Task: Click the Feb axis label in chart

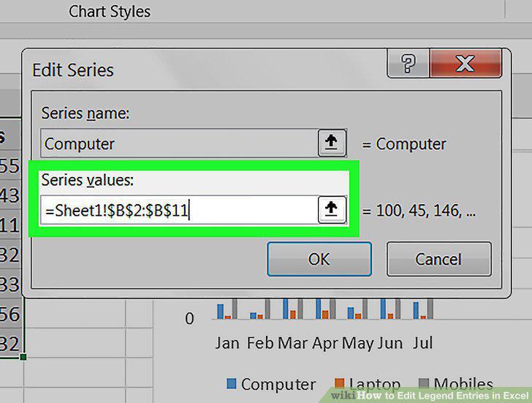Action: (x=260, y=342)
